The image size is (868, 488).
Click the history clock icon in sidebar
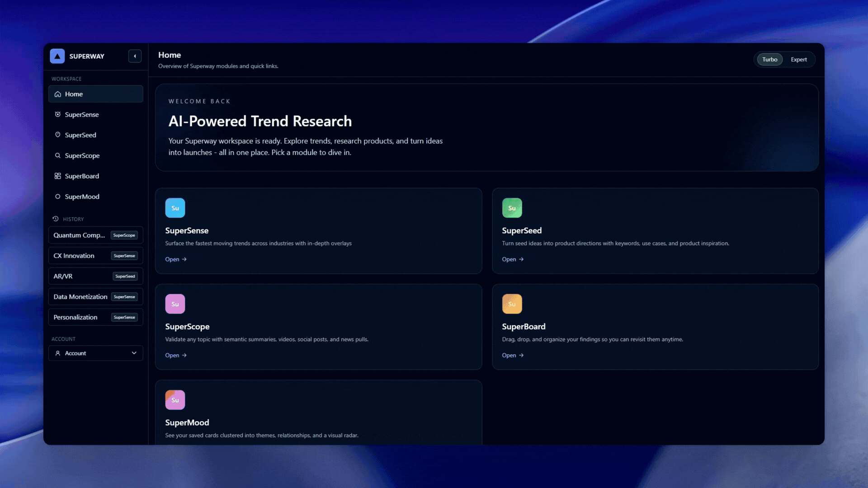56,219
